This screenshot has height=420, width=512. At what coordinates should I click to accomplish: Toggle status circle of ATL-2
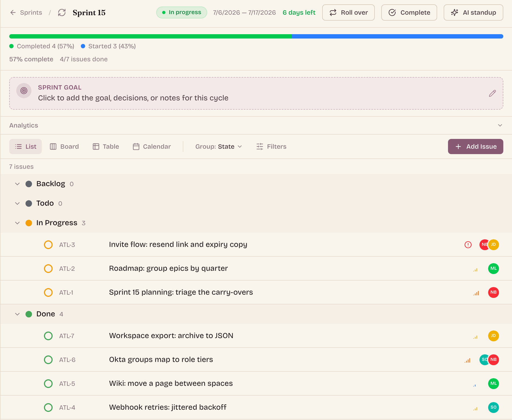(x=48, y=269)
